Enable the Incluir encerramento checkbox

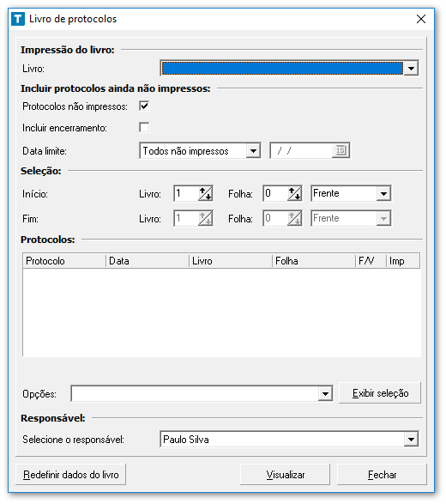point(144,127)
